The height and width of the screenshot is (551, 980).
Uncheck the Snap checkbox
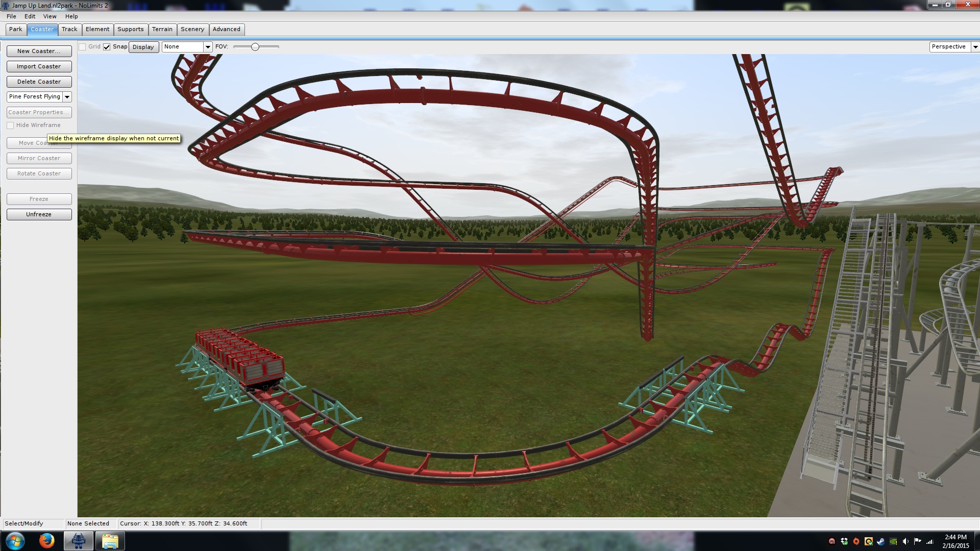(x=107, y=47)
